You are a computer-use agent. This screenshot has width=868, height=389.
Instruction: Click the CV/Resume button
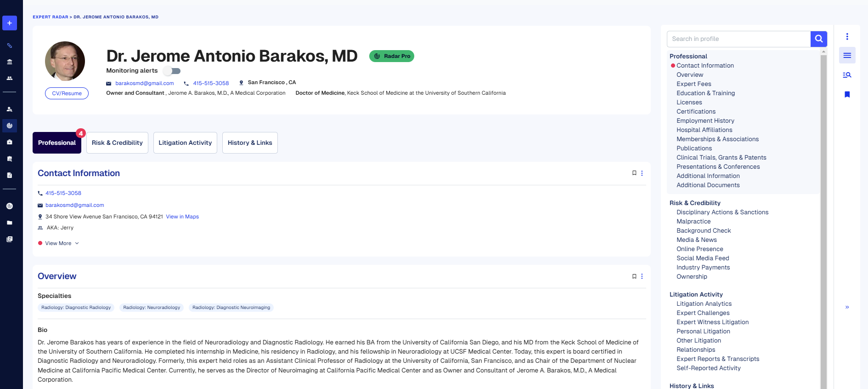(x=67, y=93)
